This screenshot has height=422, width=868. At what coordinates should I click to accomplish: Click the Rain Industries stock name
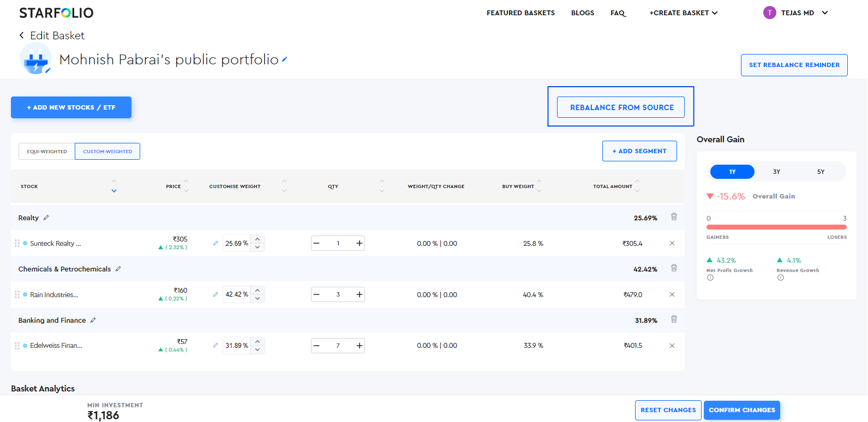coord(54,294)
